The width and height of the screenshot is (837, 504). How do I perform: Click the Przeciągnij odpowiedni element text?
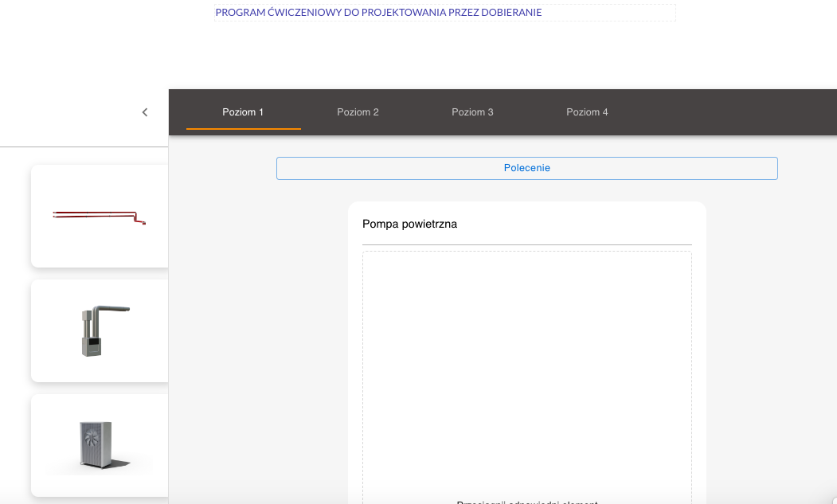(x=526, y=502)
